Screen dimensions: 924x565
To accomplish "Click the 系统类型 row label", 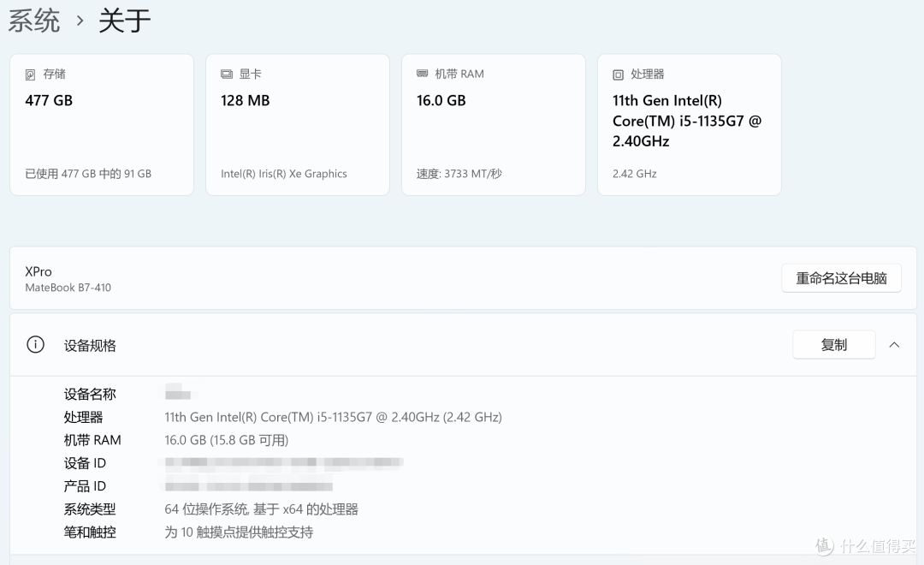I will [x=90, y=509].
